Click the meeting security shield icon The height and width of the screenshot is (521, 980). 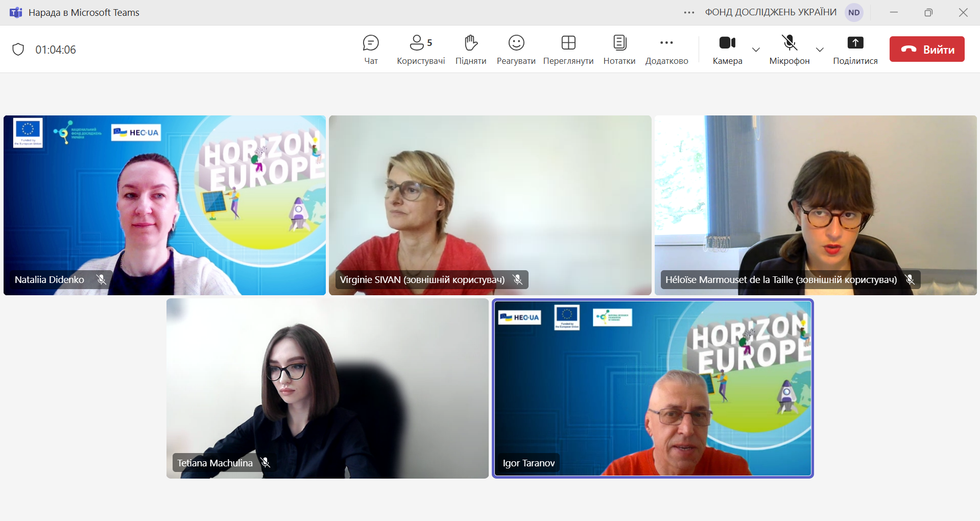point(18,50)
